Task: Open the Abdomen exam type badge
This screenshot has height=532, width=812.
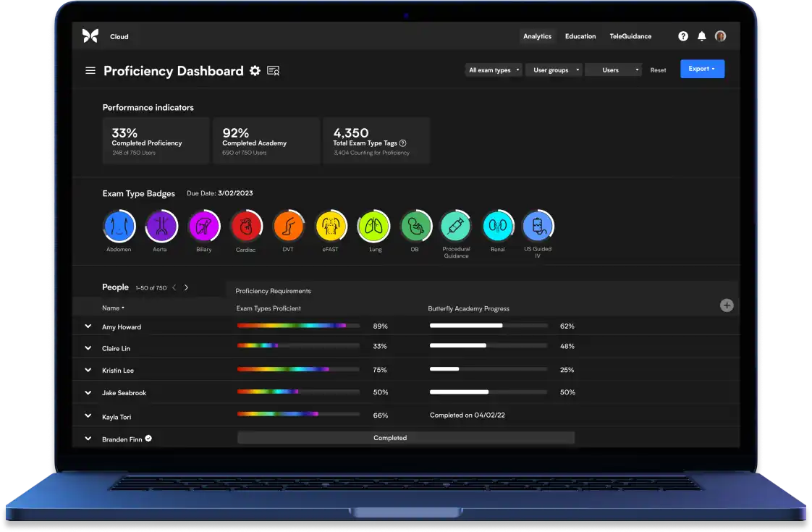Action: pos(119,224)
